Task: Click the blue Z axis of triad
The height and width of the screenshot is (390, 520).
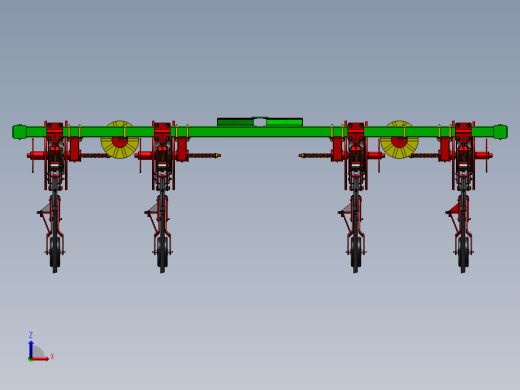Action: [31, 349]
